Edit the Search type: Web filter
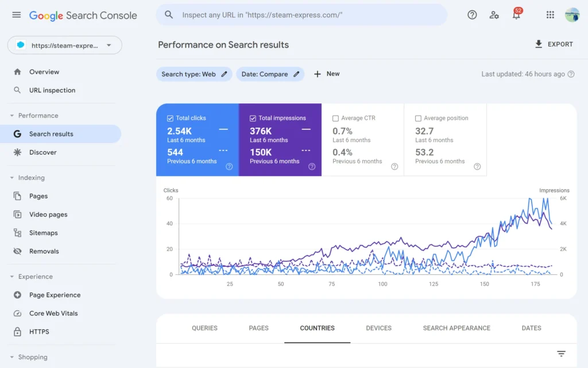The height and width of the screenshot is (368, 588). (194, 74)
